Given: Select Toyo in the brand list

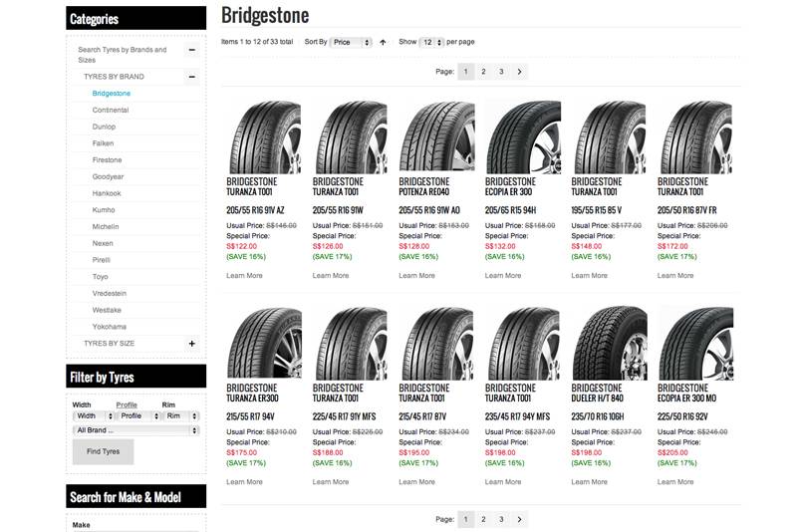Looking at the screenshot, I should pyautogui.click(x=101, y=277).
